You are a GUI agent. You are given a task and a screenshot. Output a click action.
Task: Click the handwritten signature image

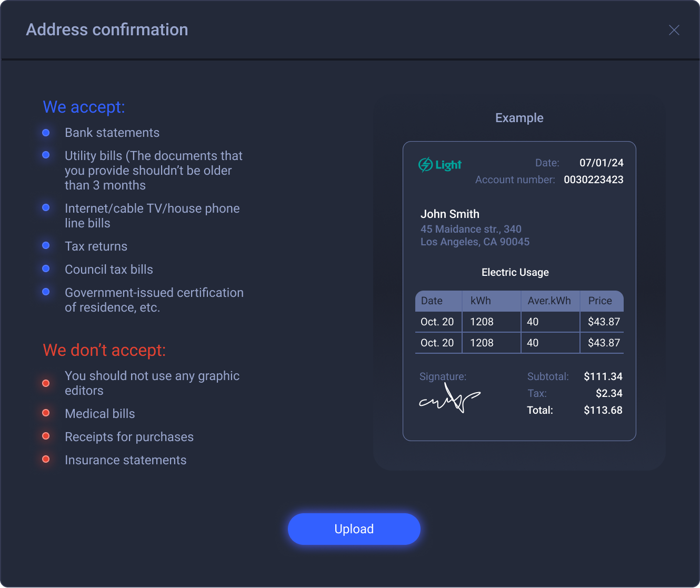click(449, 399)
